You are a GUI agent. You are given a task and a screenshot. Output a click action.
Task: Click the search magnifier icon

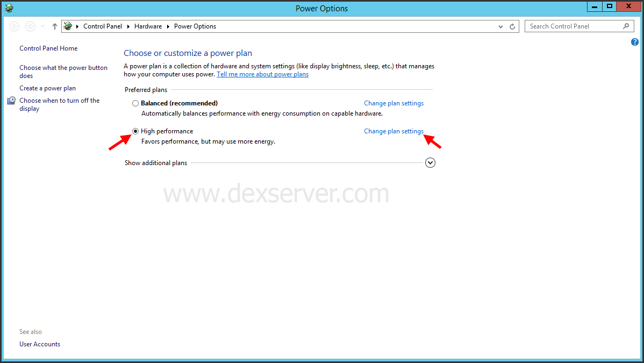(626, 26)
